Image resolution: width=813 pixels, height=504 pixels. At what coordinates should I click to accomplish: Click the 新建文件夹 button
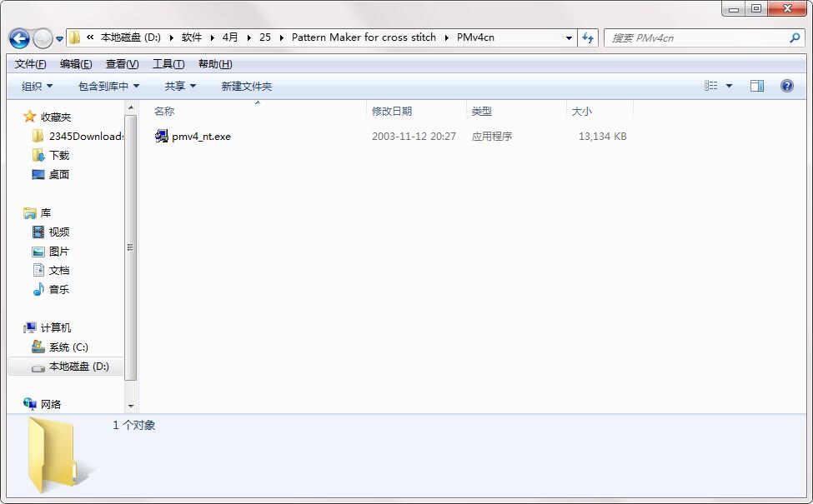pyautogui.click(x=247, y=86)
